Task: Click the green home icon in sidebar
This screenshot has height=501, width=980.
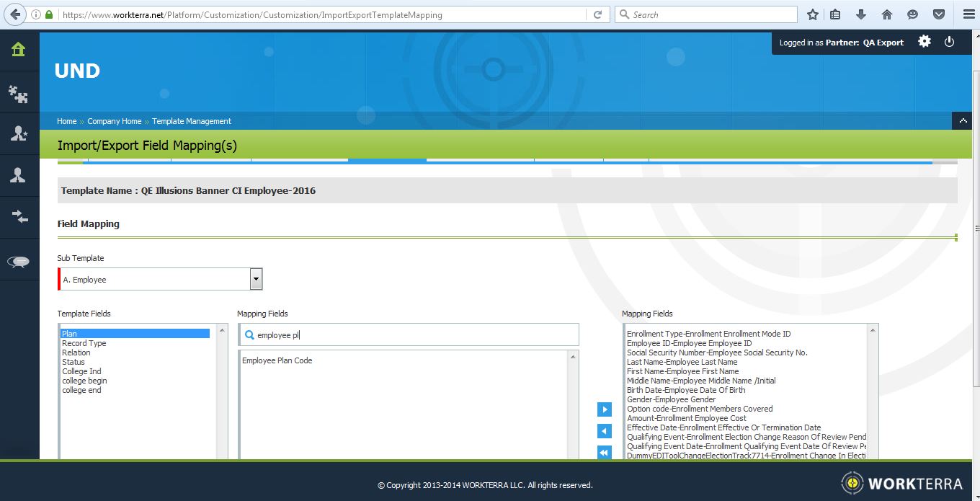Action: click(19, 50)
